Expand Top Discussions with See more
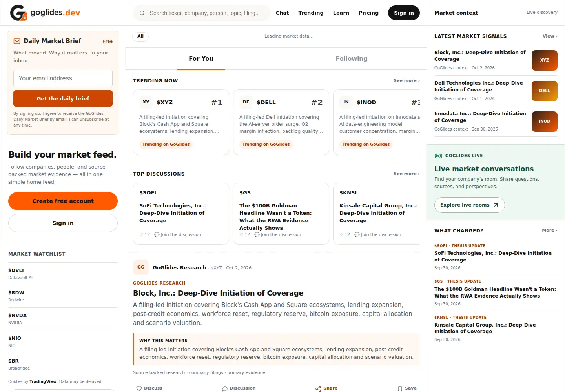The image size is (565, 392). coord(406,174)
